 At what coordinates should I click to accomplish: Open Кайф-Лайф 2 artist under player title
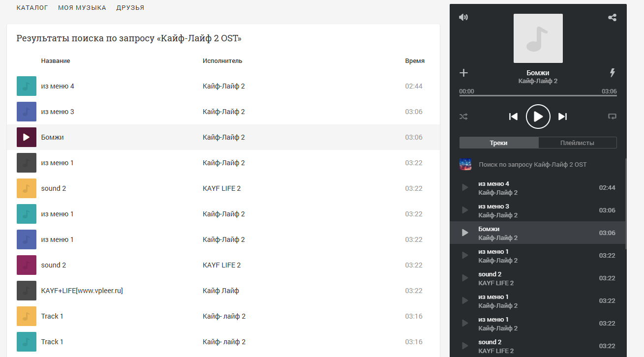pyautogui.click(x=538, y=81)
